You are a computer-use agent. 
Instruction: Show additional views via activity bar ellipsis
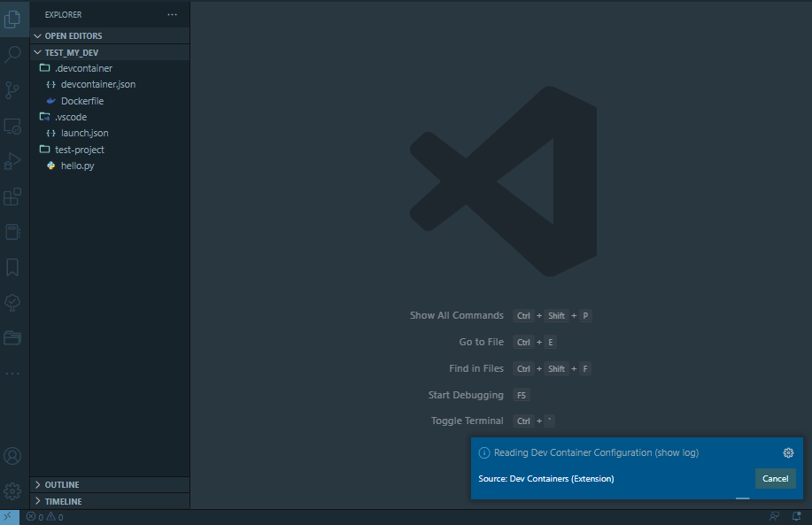(x=12, y=374)
